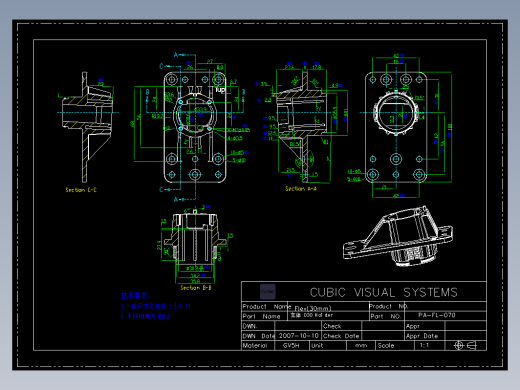This screenshot has height=390, width=520.
Task: Select the top section arrow marked C
Action: tap(170, 66)
